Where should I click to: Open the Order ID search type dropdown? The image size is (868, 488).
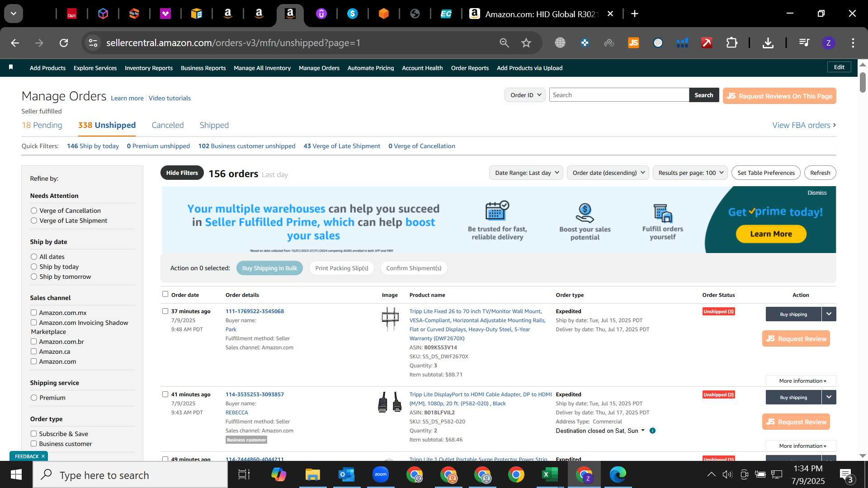click(525, 95)
